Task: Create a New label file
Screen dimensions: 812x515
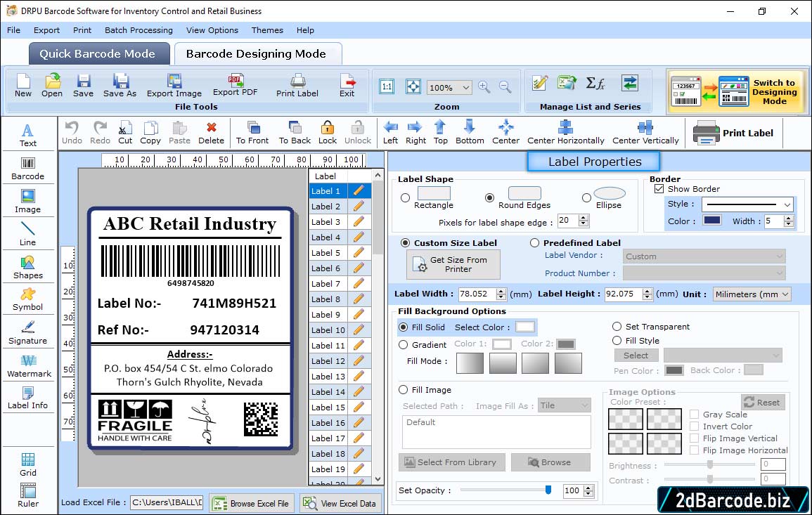Action: [x=22, y=86]
